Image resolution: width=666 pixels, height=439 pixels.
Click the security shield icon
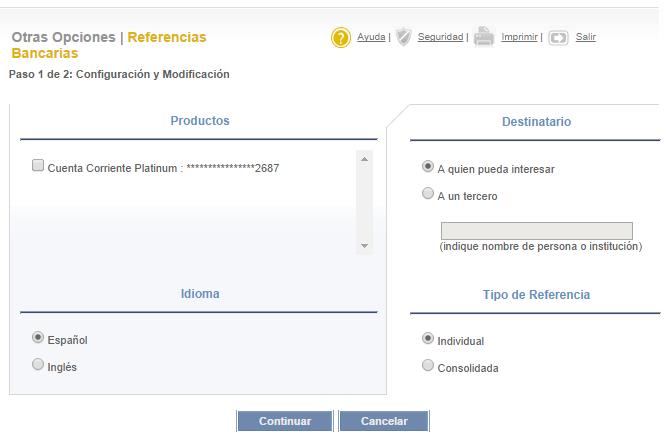click(x=404, y=37)
